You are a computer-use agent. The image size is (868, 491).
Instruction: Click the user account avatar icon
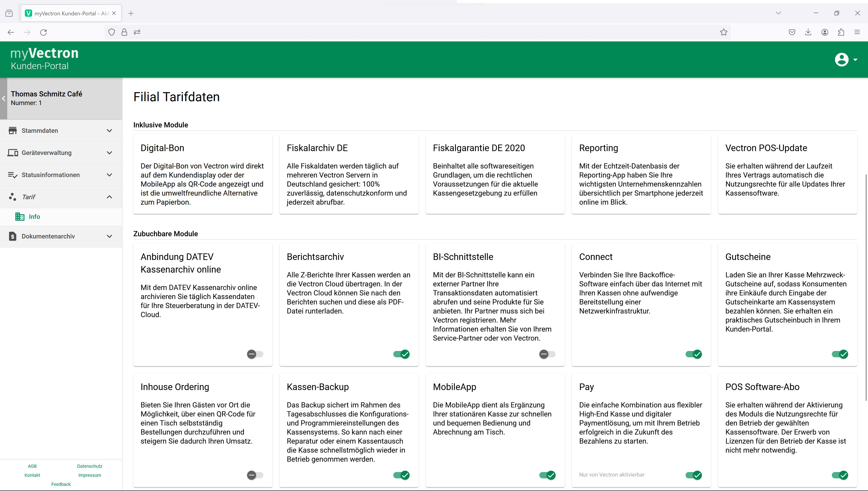[x=841, y=60]
